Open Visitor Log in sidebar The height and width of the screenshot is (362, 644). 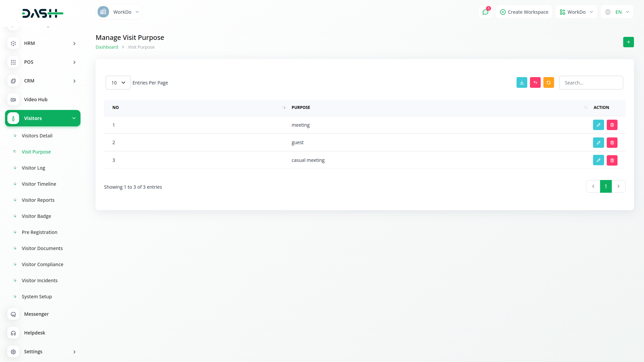[33, 168]
